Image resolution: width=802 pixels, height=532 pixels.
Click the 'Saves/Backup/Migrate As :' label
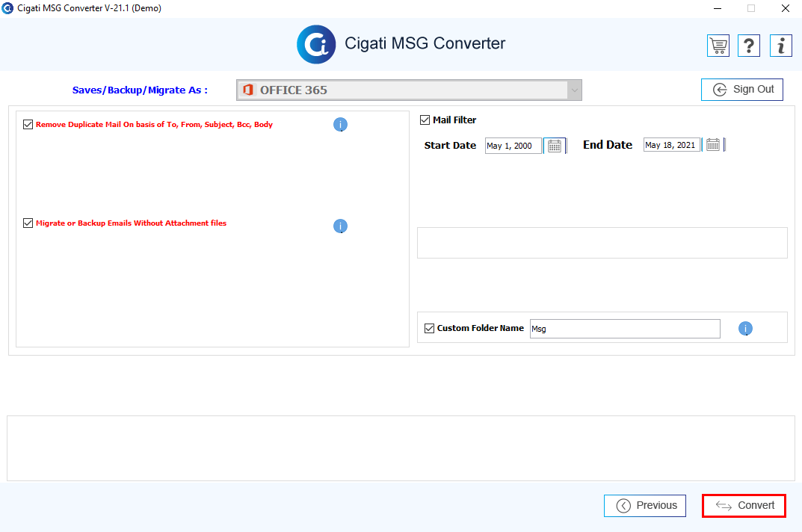(x=140, y=90)
